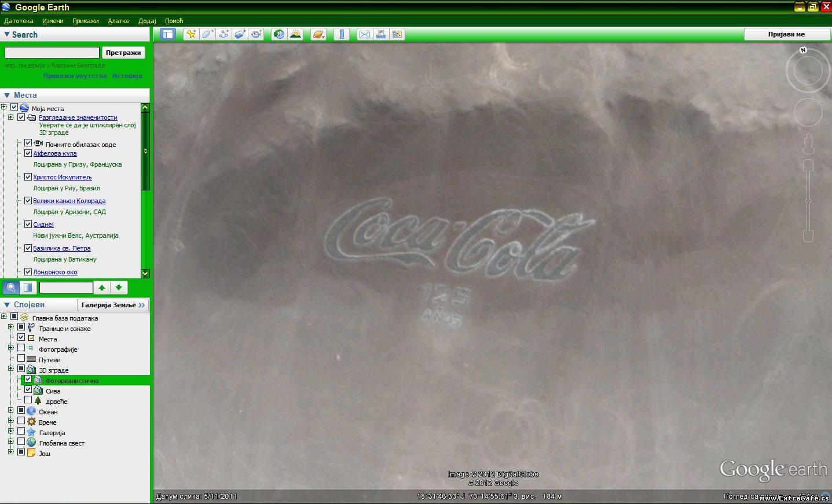Viewport: 832px width, 504px height.
Task: Click the Историја link
Action: [127, 76]
